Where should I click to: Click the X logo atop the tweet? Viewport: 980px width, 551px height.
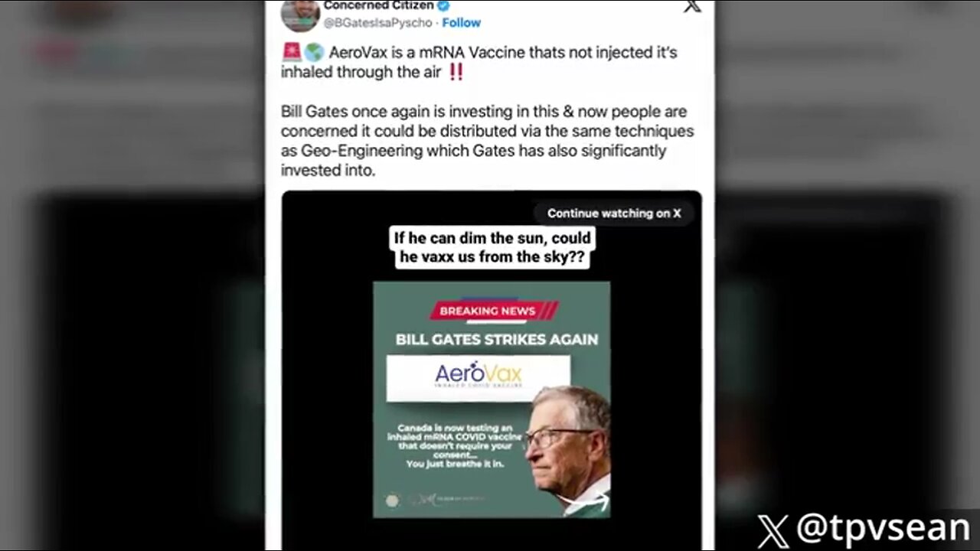point(691,5)
